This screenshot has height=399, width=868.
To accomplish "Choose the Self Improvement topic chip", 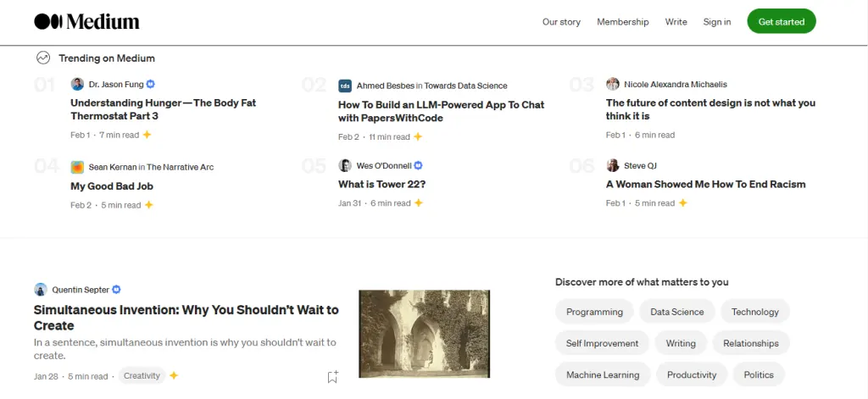I will (603, 343).
